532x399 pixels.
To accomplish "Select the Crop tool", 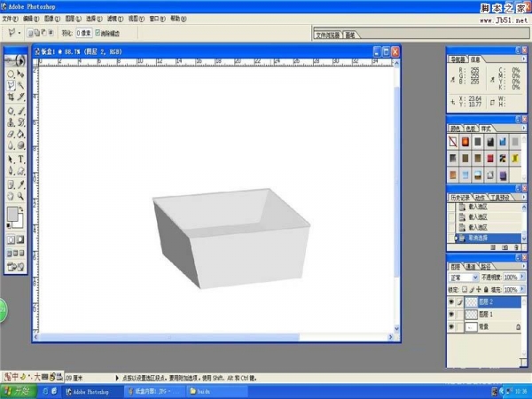I will [11, 97].
